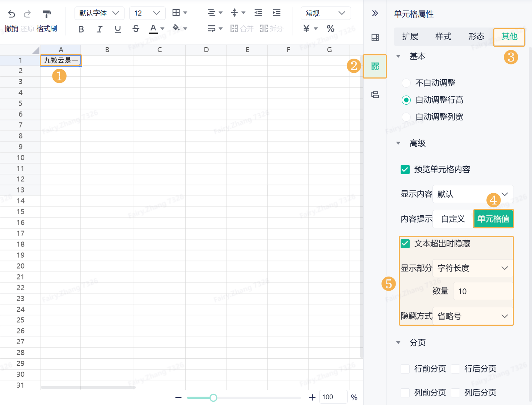Apply currency format with yen icon
The width and height of the screenshot is (532, 405).
(x=307, y=28)
